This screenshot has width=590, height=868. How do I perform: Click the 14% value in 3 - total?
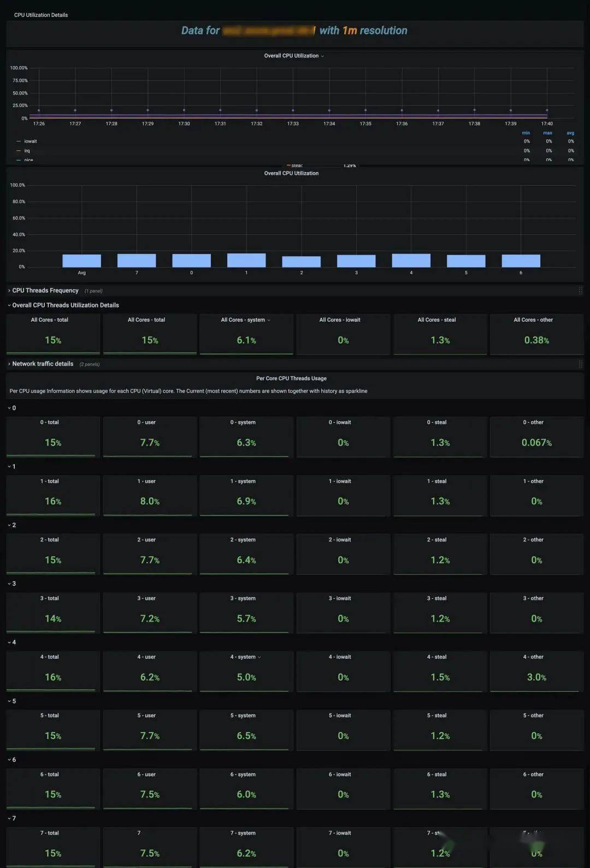tap(53, 619)
